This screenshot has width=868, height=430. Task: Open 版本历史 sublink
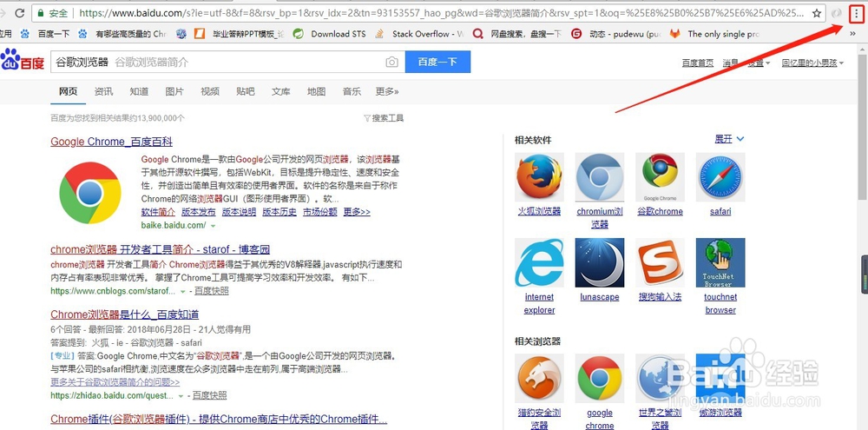click(x=279, y=212)
